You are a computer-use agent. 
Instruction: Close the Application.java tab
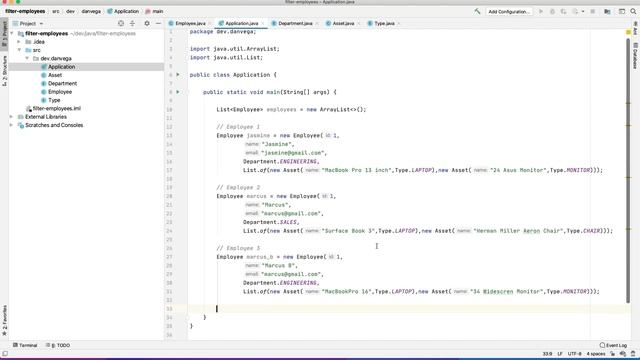click(x=263, y=24)
